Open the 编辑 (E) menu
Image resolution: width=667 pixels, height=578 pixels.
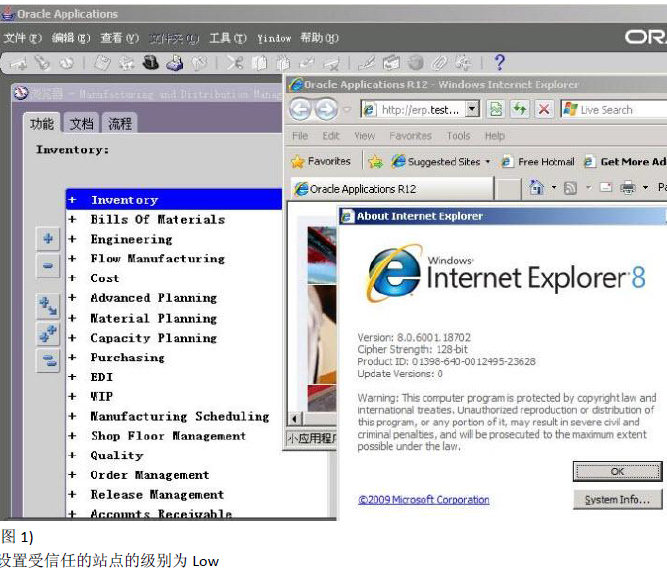(x=71, y=38)
